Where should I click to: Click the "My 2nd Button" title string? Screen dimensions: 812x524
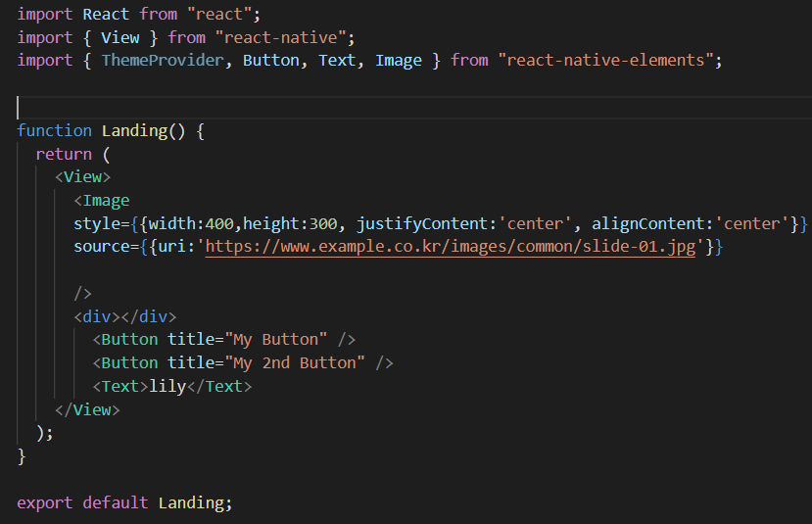point(295,363)
